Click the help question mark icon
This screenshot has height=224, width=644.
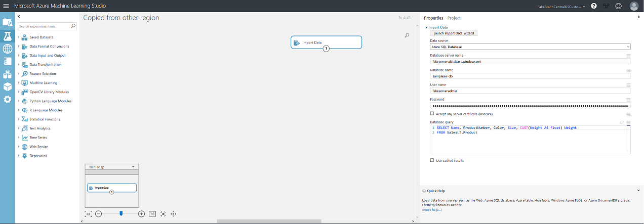point(594,6)
